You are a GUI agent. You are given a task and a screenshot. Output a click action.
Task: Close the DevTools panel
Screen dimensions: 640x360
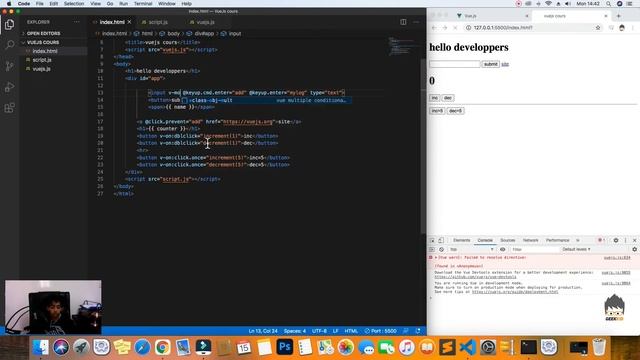pyautogui.click(x=634, y=240)
